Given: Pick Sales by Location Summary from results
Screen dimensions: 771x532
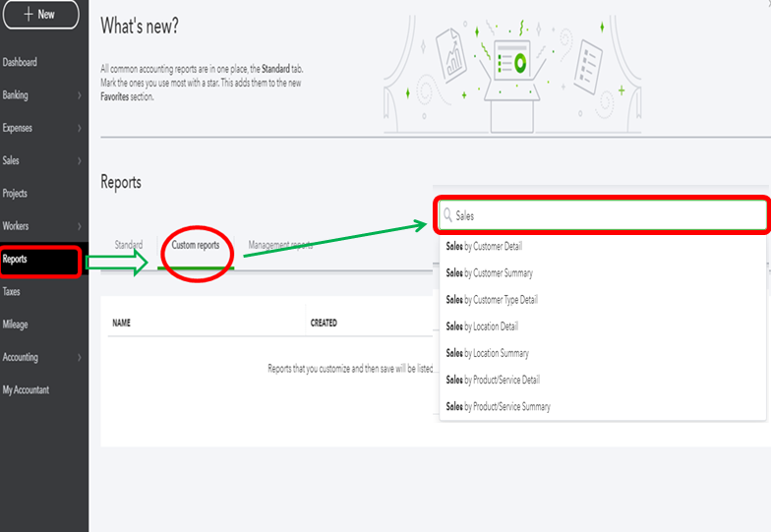Looking at the screenshot, I should [x=487, y=353].
